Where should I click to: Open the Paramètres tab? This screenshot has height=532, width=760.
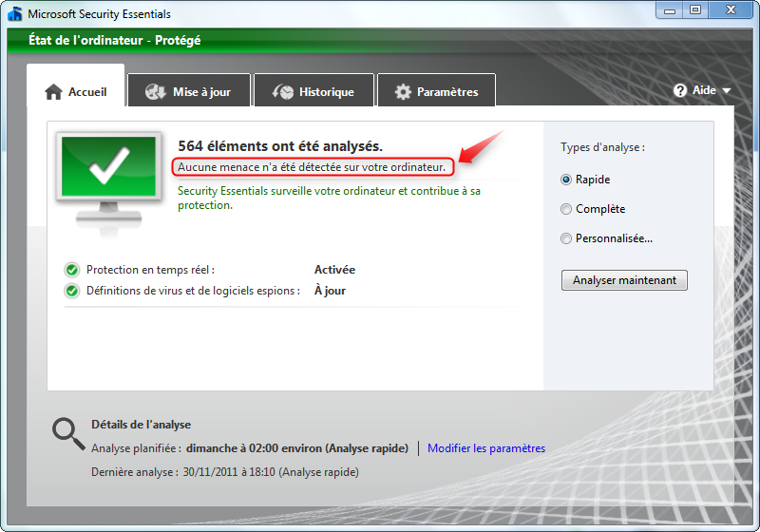click(x=436, y=90)
